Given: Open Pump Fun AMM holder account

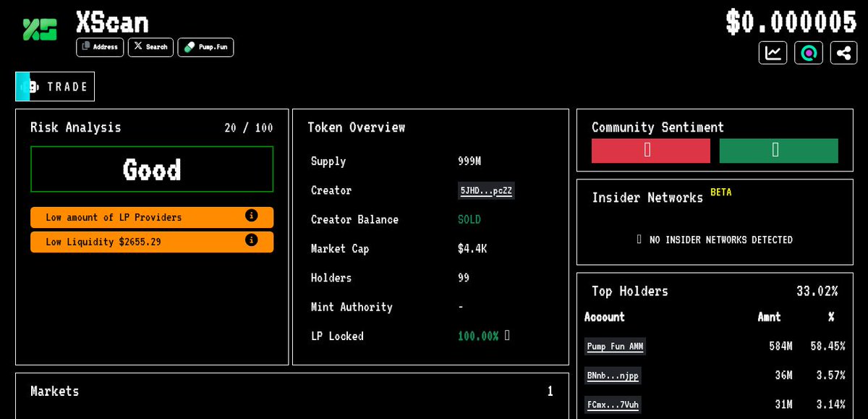Looking at the screenshot, I should (x=616, y=347).
